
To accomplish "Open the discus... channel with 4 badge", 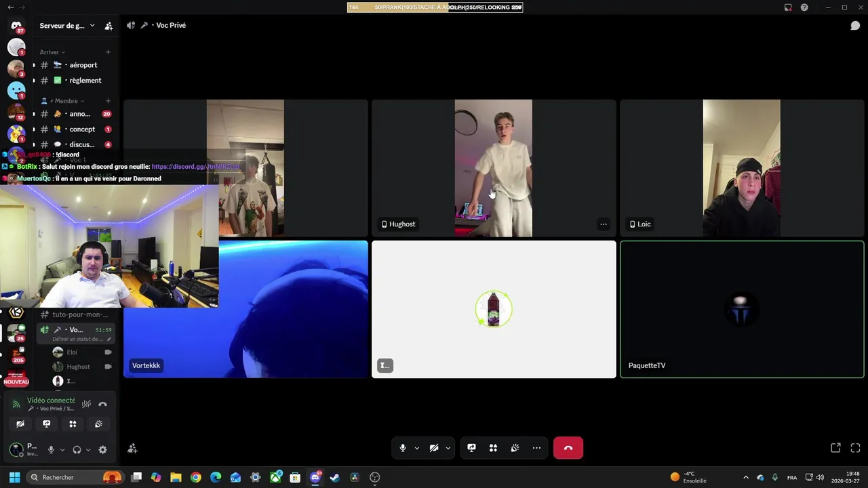I will tap(76, 144).
